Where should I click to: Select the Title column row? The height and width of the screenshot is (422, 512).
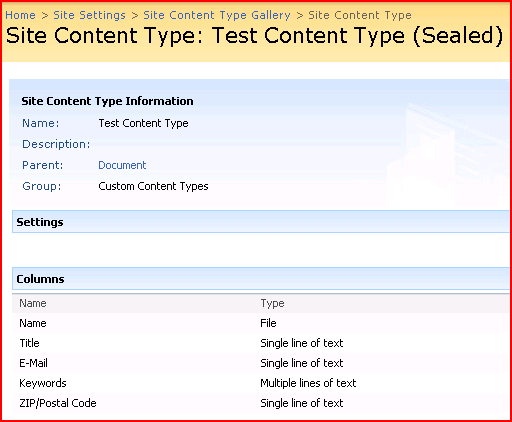[261, 343]
